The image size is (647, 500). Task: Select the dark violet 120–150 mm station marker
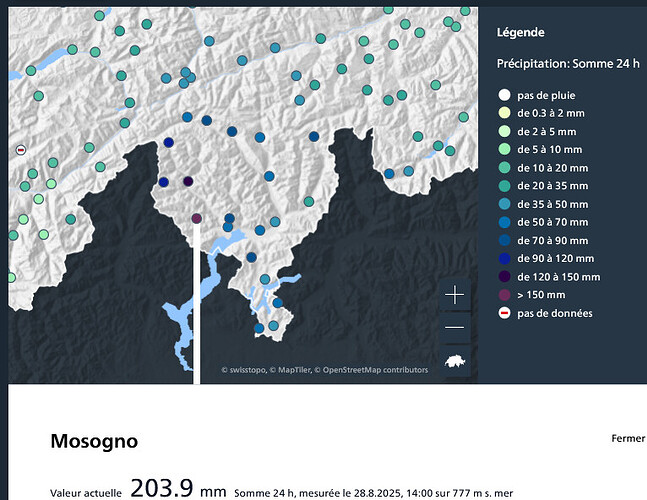[188, 181]
